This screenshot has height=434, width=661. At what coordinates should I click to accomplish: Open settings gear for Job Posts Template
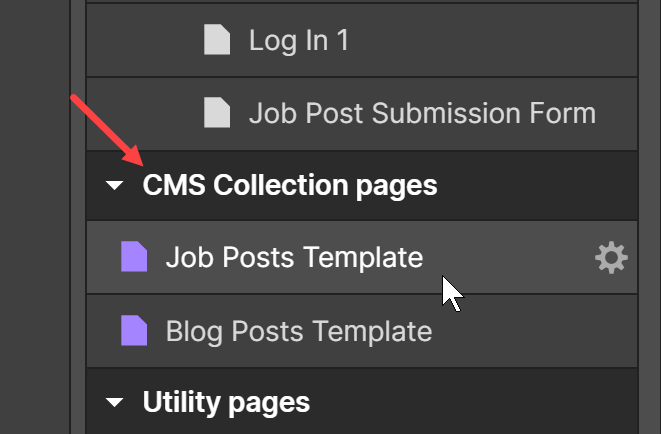point(611,257)
